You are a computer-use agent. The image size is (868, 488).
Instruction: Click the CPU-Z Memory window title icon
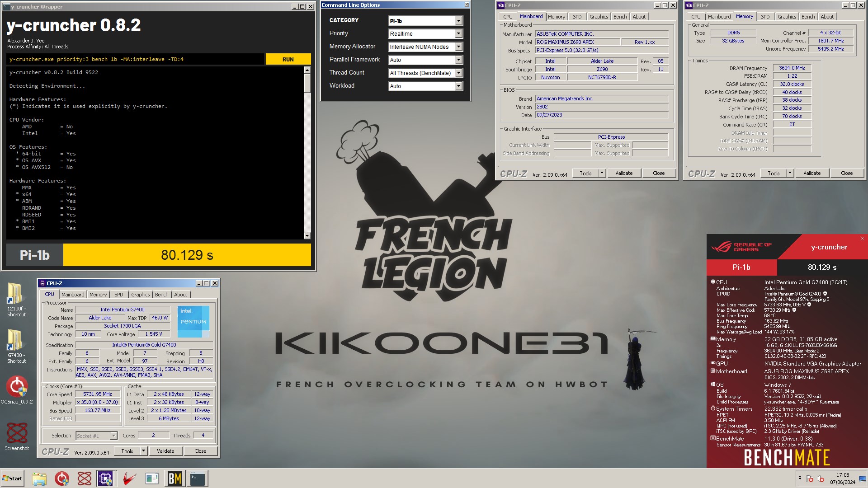click(689, 5)
